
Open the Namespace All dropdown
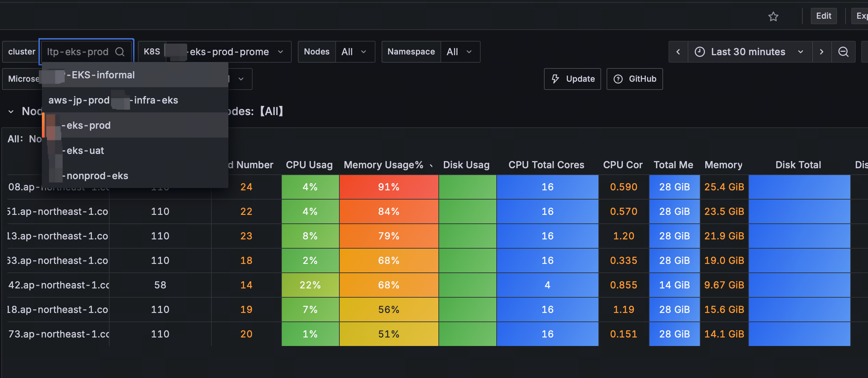460,52
